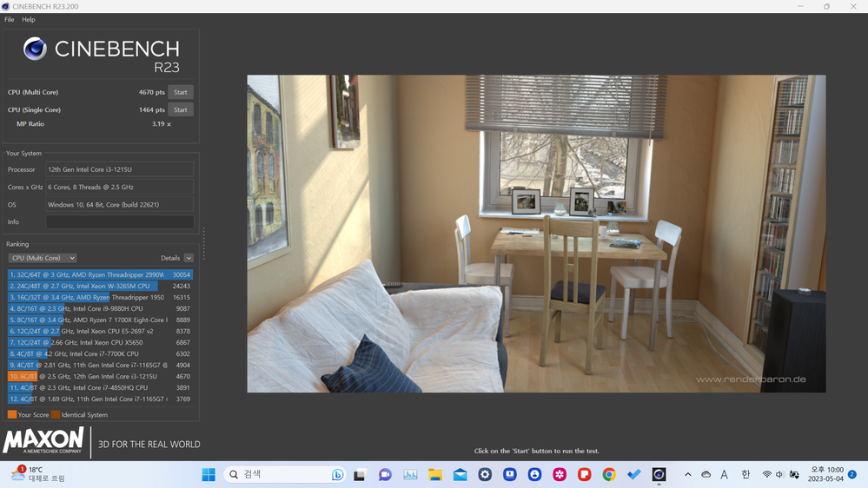Expand the ranking Details arrow

click(189, 258)
